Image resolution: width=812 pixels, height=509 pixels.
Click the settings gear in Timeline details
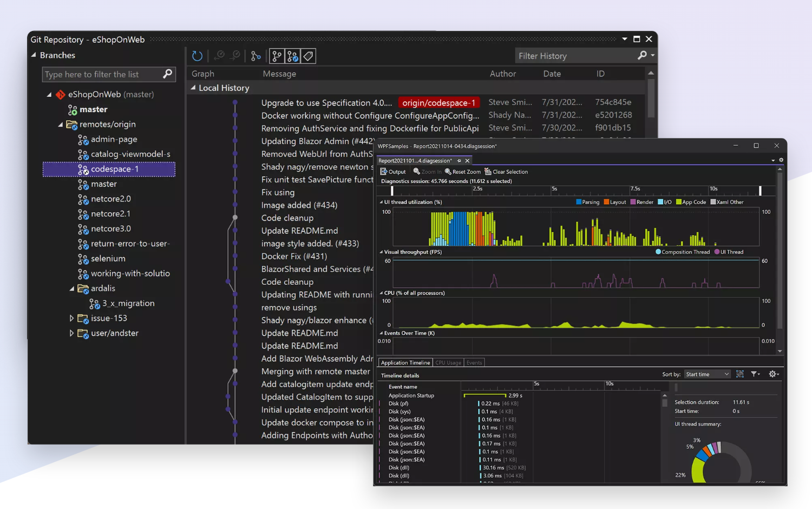tap(774, 374)
